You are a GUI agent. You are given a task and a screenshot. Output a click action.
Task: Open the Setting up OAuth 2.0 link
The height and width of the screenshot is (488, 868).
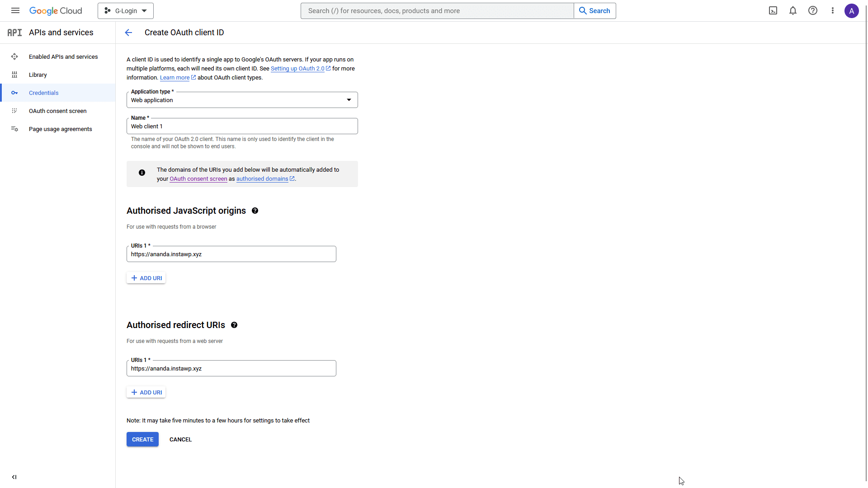tap(298, 68)
